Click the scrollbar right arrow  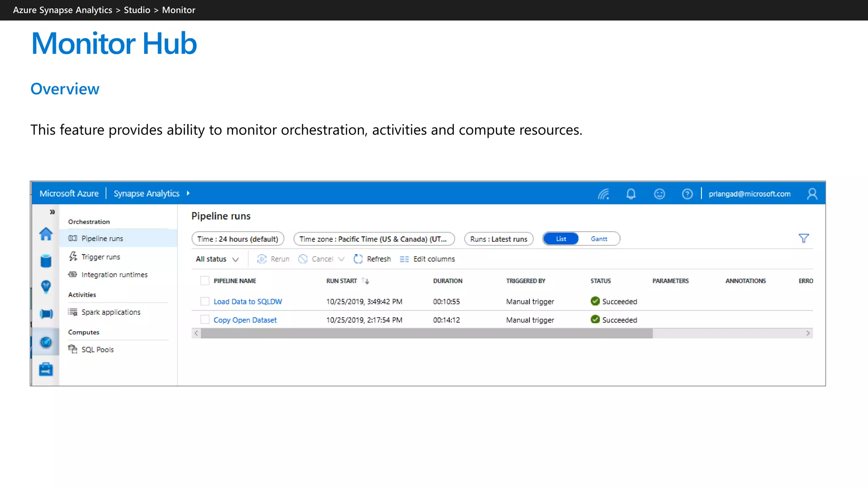(x=808, y=333)
